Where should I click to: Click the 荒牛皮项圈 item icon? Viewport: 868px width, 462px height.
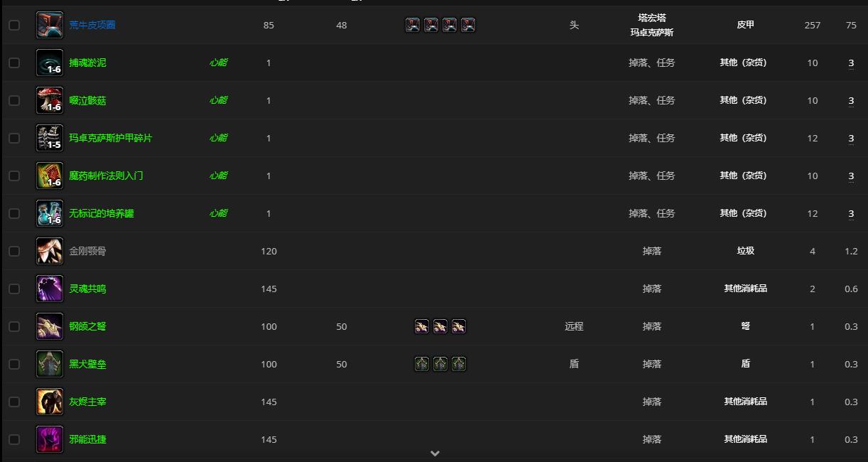tap(50, 25)
